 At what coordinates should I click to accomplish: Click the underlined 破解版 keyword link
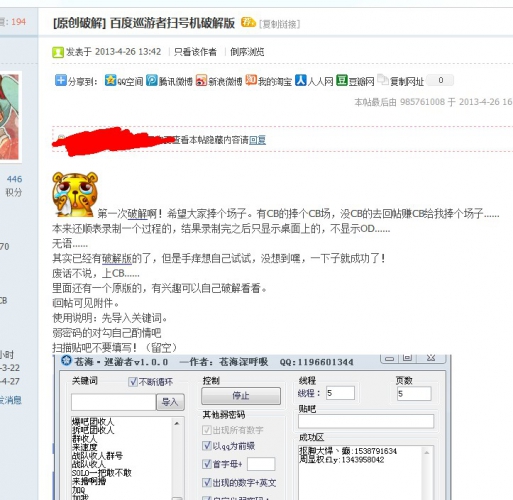(117, 258)
